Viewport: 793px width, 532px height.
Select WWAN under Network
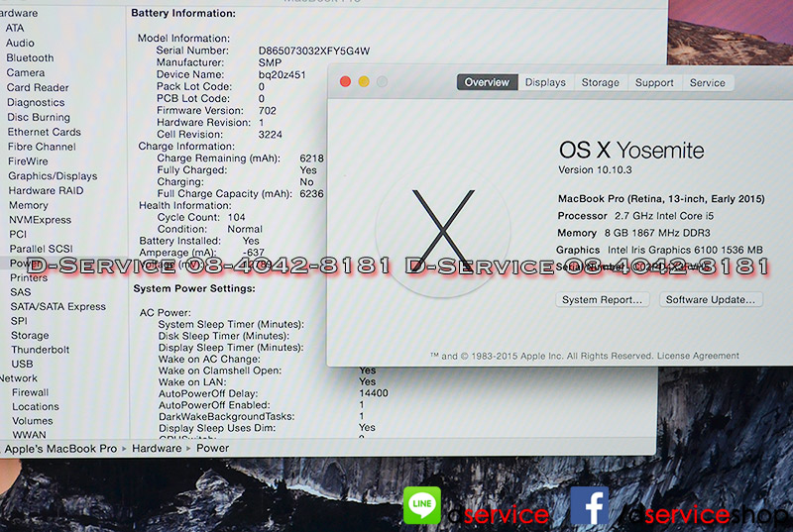click(x=30, y=435)
